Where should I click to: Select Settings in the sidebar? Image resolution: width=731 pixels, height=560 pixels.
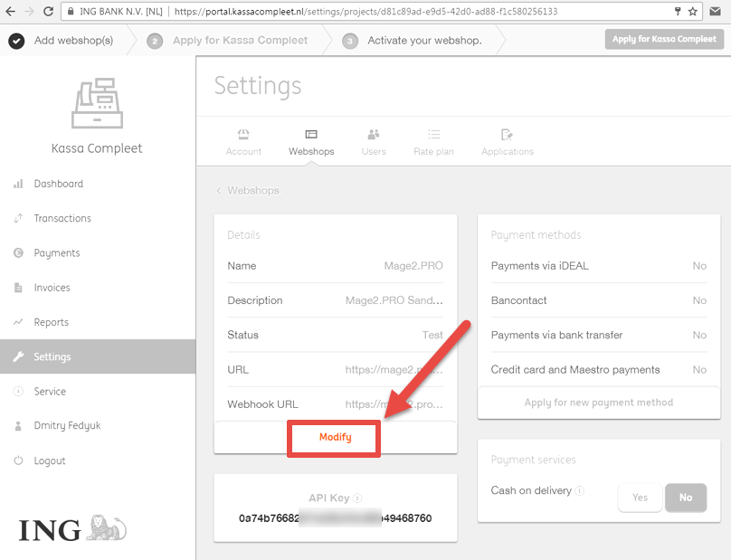coord(98,356)
